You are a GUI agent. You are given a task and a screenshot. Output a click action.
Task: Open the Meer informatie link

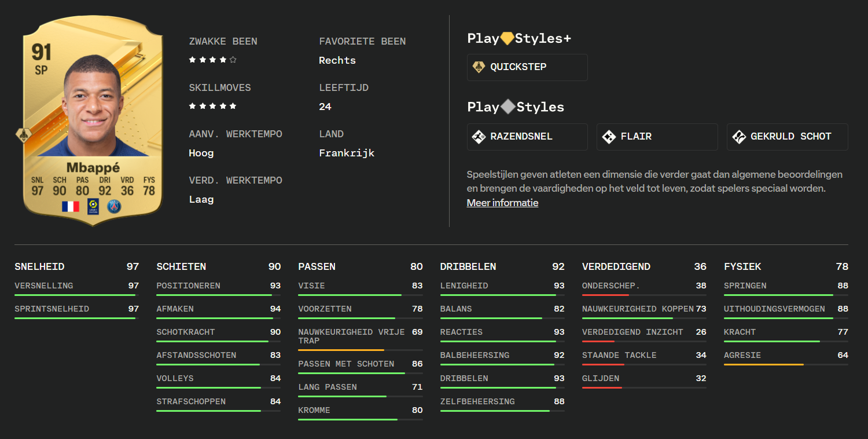502,203
